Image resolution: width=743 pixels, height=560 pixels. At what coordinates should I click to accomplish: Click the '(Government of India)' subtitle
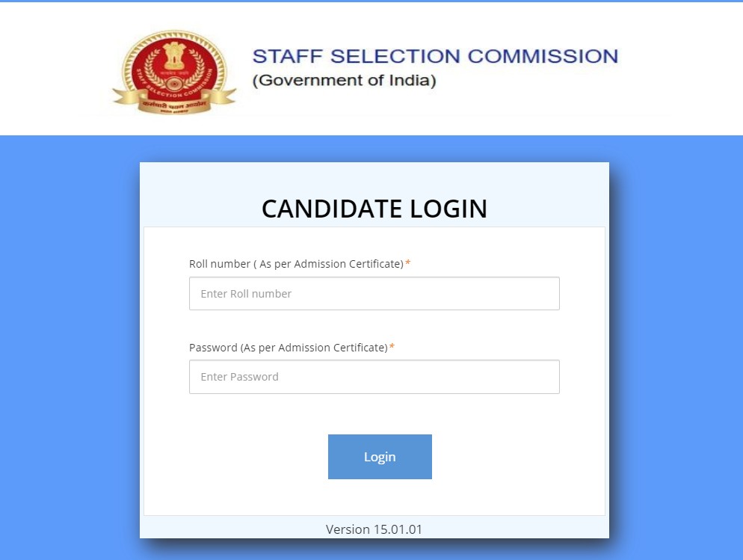tap(345, 80)
